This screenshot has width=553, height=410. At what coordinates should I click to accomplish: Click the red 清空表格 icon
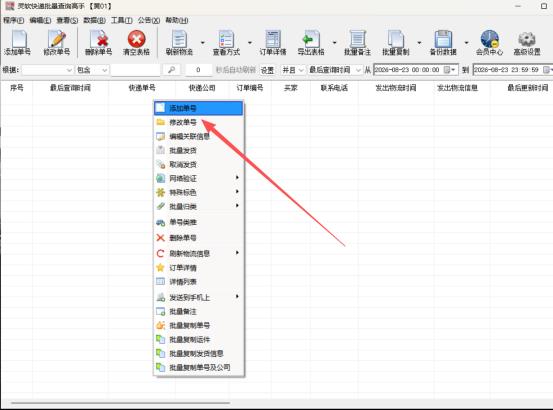pos(136,43)
